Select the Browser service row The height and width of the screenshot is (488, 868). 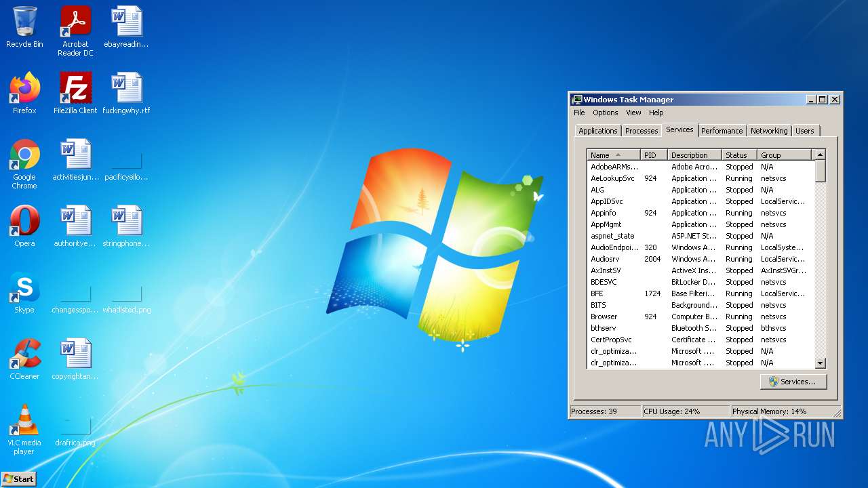[701, 317]
